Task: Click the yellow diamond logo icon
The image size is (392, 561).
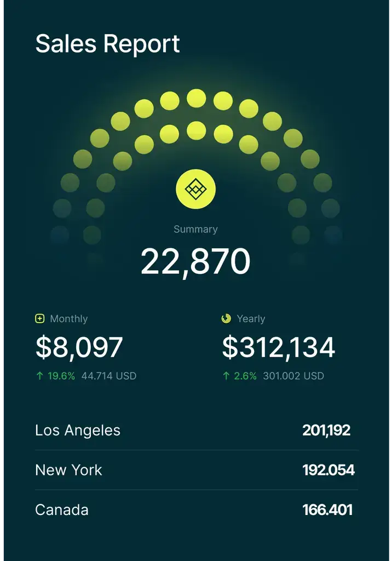Action: click(195, 189)
